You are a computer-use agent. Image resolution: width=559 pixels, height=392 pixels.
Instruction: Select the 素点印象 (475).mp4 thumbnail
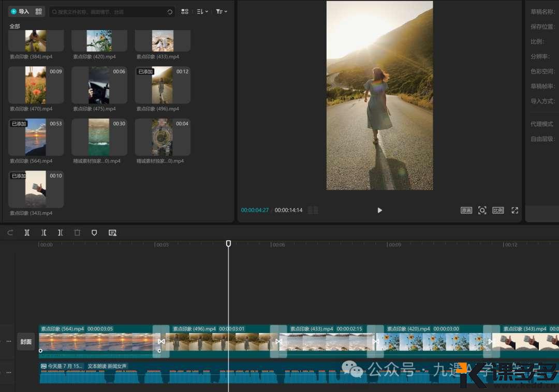click(x=99, y=85)
